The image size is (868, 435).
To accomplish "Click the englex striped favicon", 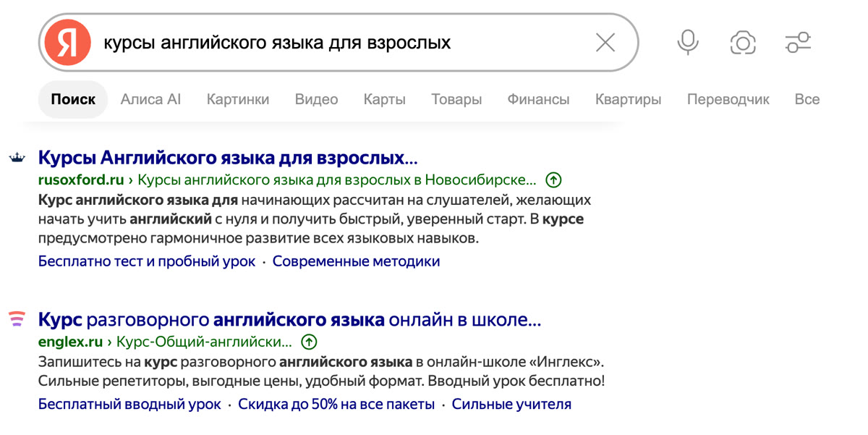I will tap(17, 319).
